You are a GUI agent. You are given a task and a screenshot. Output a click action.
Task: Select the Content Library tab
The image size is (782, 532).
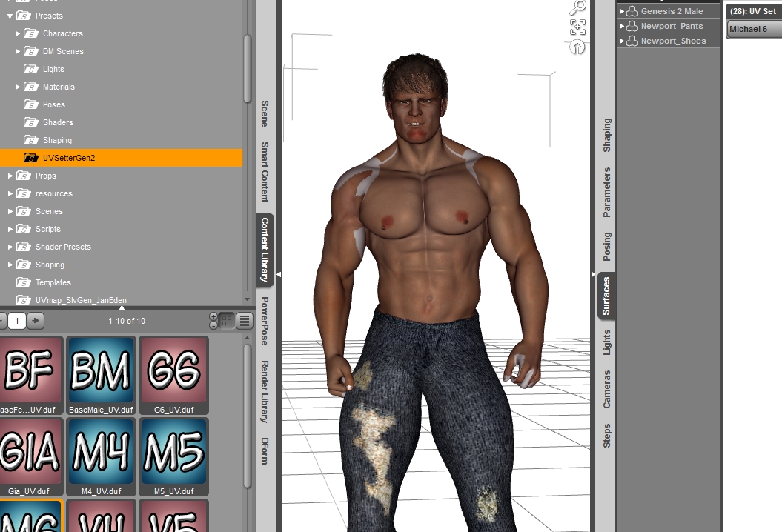265,250
